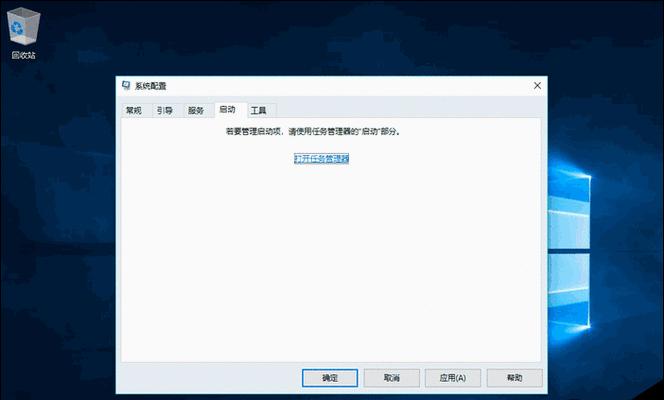Go to the 服务 tab
This screenshot has width=664, height=400.
click(196, 110)
